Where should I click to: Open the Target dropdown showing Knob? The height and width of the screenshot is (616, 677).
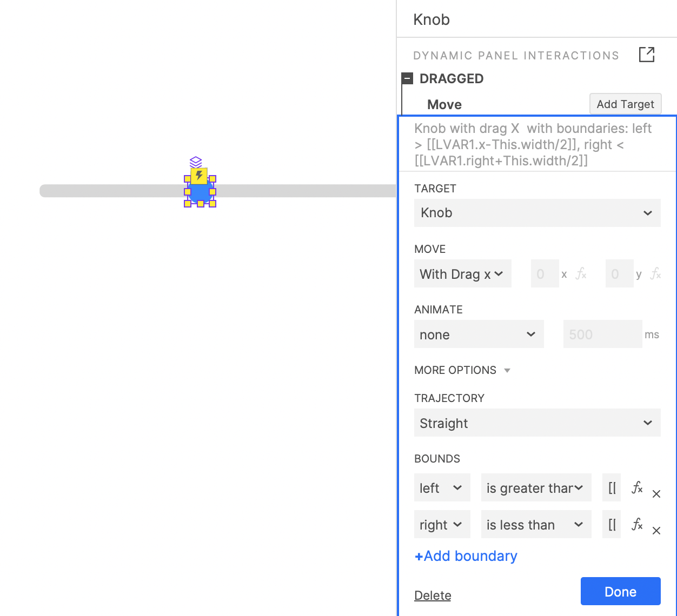[537, 213]
